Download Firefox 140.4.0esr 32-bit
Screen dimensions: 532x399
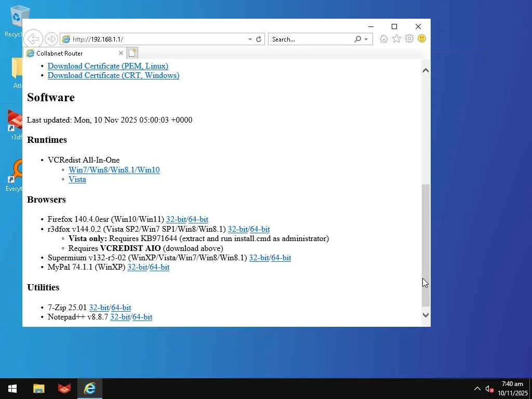click(176, 219)
